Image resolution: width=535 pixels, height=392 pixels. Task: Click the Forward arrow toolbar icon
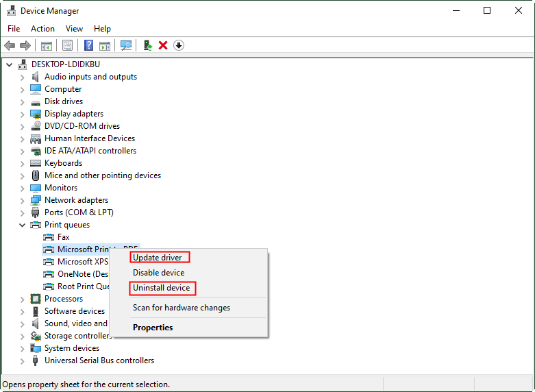click(x=25, y=45)
